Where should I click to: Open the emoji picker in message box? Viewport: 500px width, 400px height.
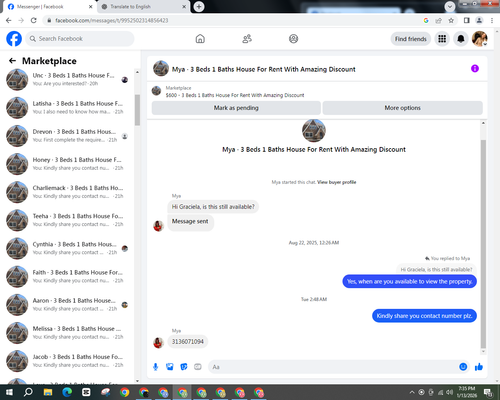[x=463, y=367]
